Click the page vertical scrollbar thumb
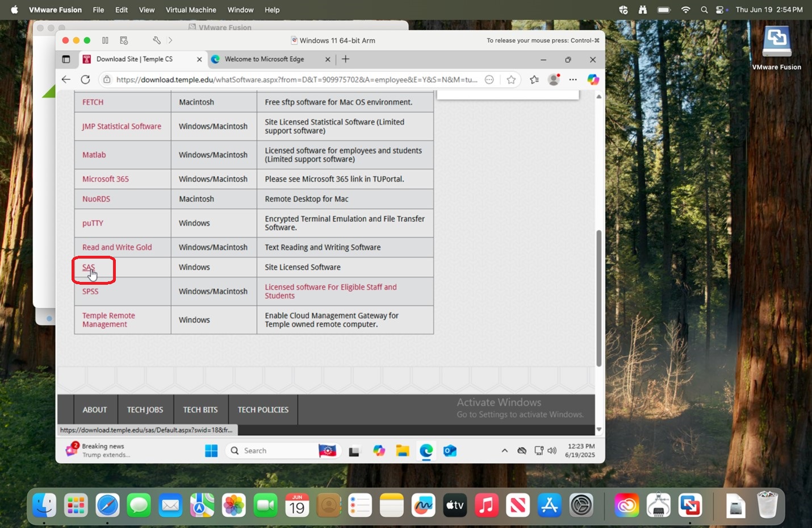 598,298
